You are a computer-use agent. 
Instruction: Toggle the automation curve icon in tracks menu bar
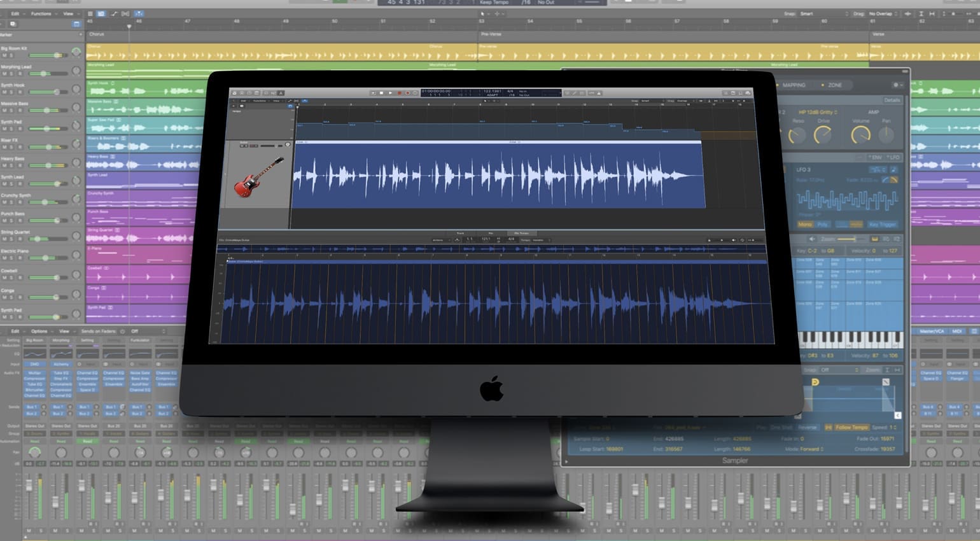tap(114, 13)
